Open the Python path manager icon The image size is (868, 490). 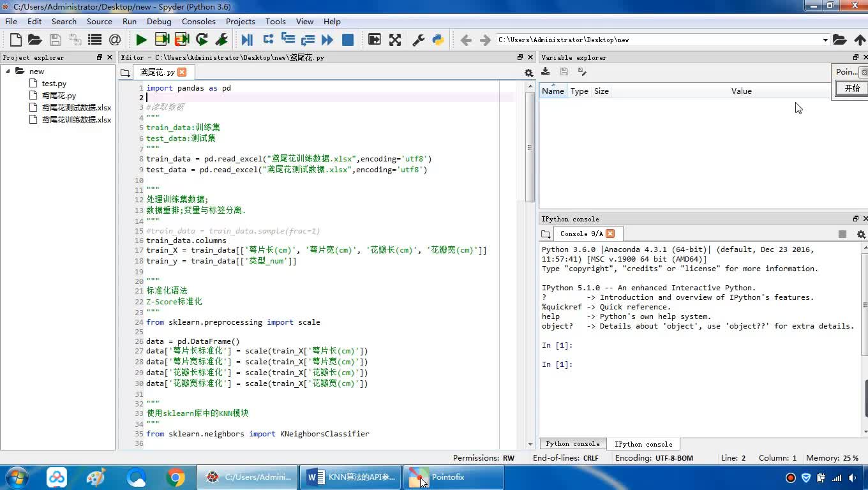(x=438, y=40)
